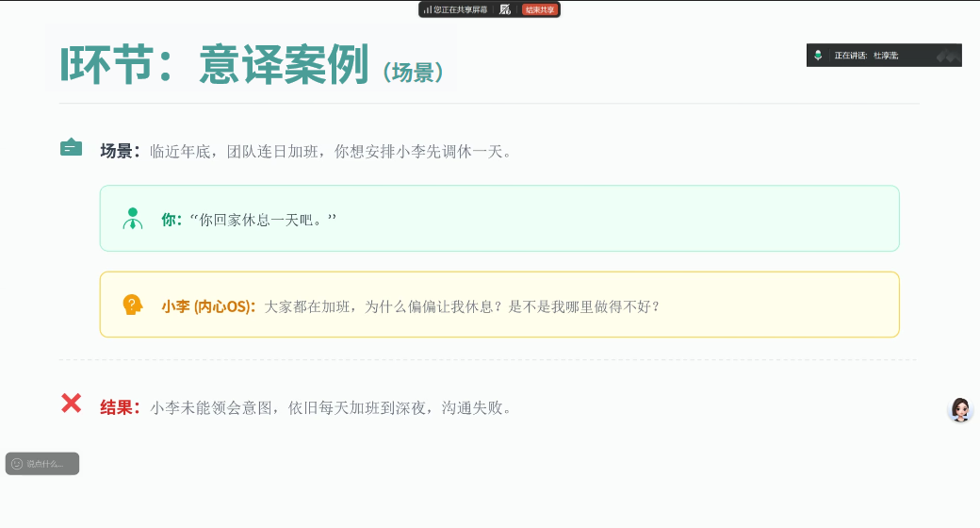This screenshot has width=980, height=528.
Task: Type-focus the 说点什么 chat input
Action: point(47,464)
